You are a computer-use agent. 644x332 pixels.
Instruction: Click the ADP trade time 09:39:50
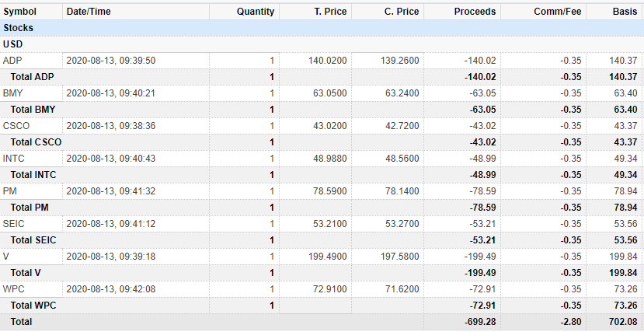coord(111,61)
